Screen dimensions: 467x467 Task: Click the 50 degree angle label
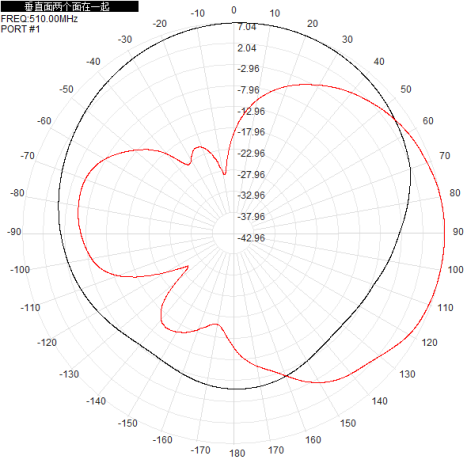click(406, 89)
